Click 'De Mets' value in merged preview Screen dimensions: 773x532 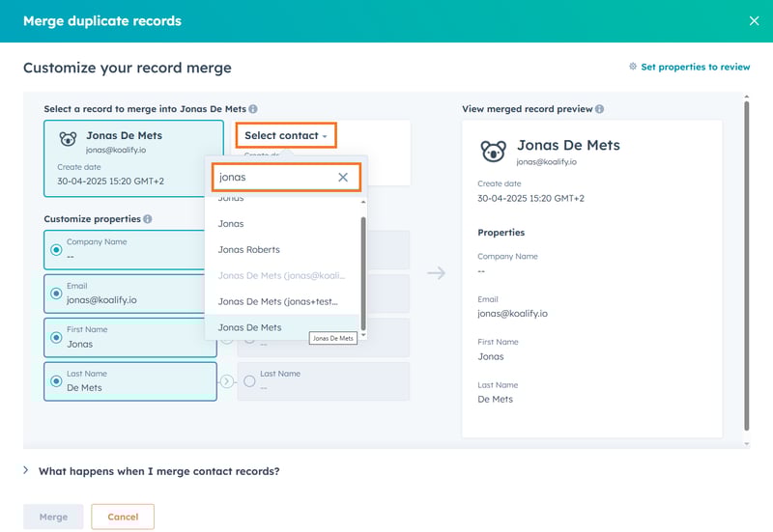pos(495,399)
